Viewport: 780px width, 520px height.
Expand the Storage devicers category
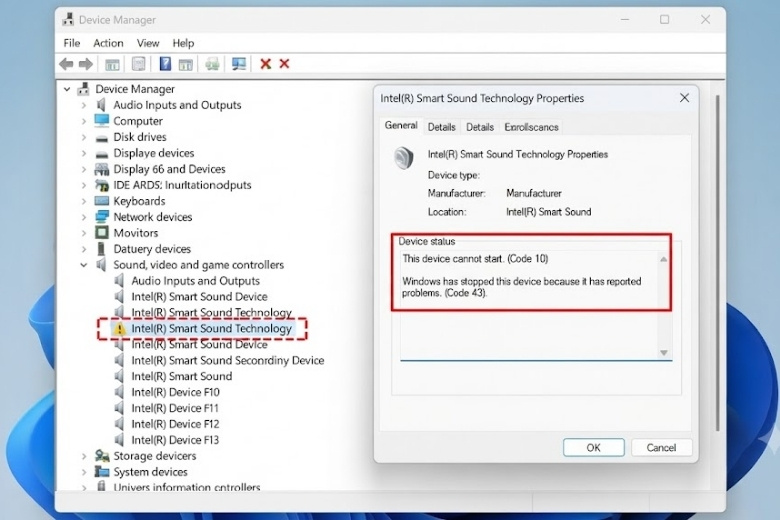84,456
